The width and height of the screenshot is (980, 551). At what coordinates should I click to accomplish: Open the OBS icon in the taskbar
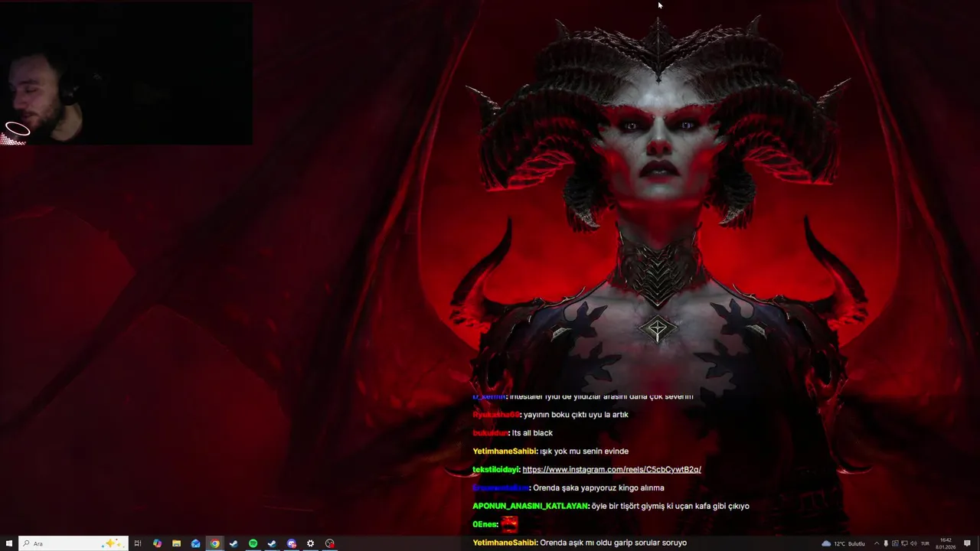329,543
